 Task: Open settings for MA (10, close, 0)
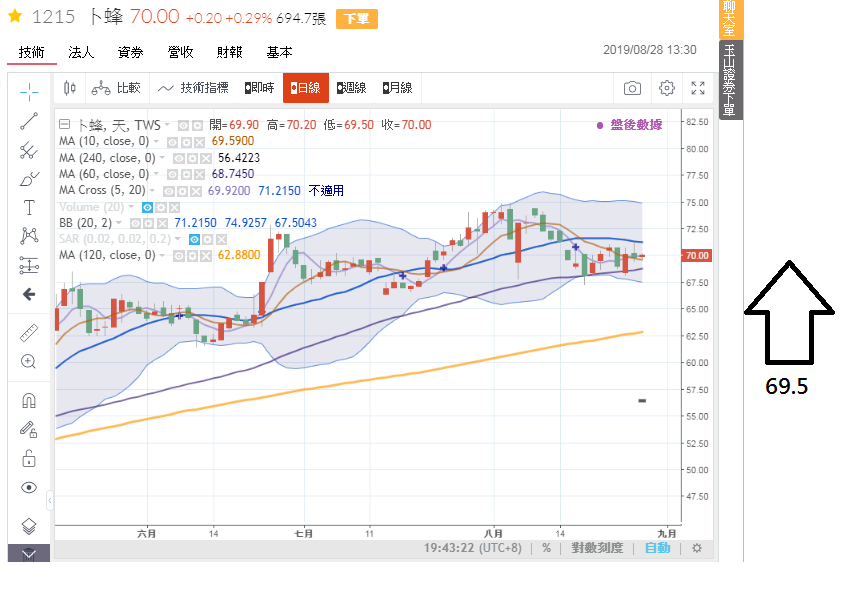tap(186, 142)
